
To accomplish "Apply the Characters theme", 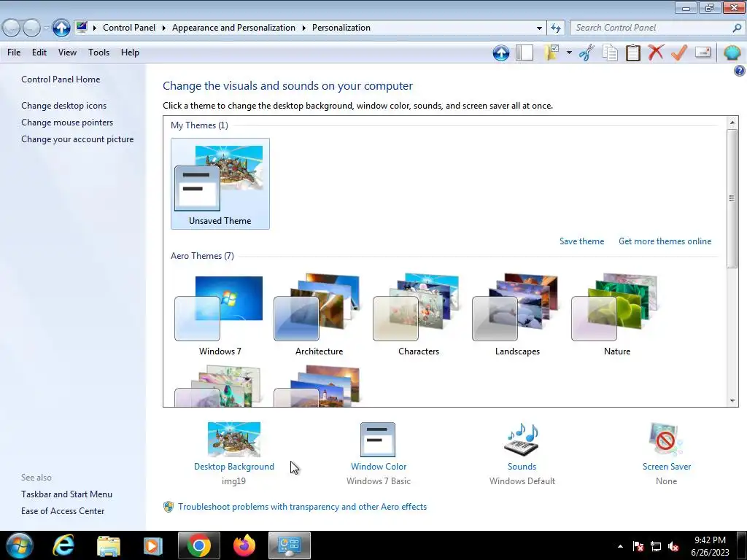I will (x=418, y=314).
